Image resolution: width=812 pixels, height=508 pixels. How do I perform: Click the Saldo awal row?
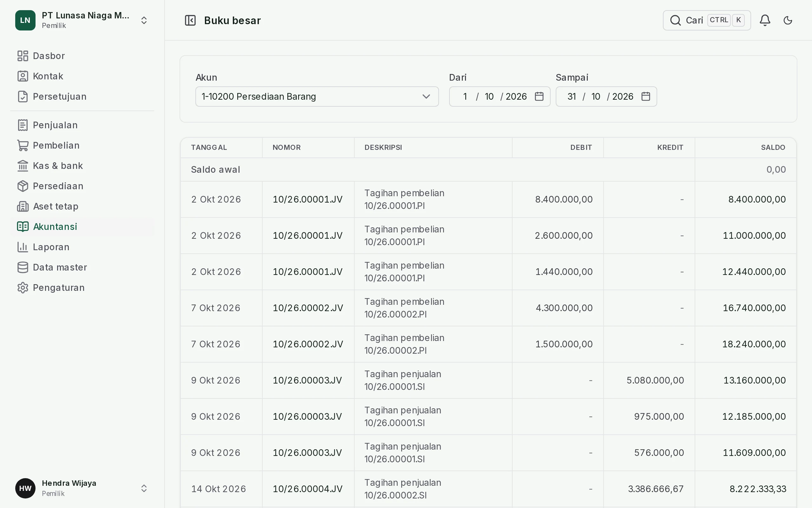488,170
